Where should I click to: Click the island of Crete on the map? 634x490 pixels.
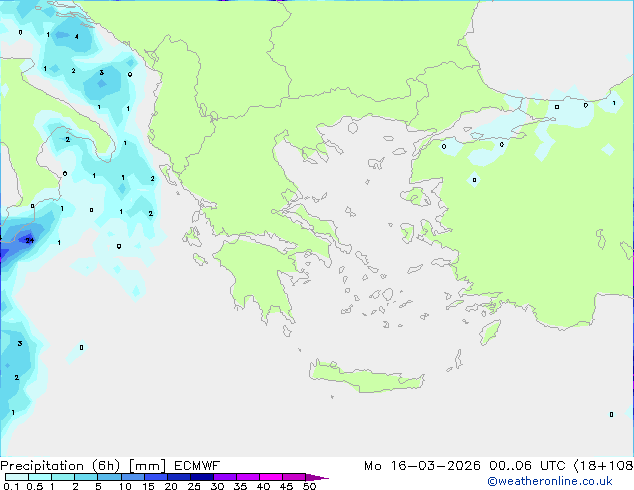point(366,376)
